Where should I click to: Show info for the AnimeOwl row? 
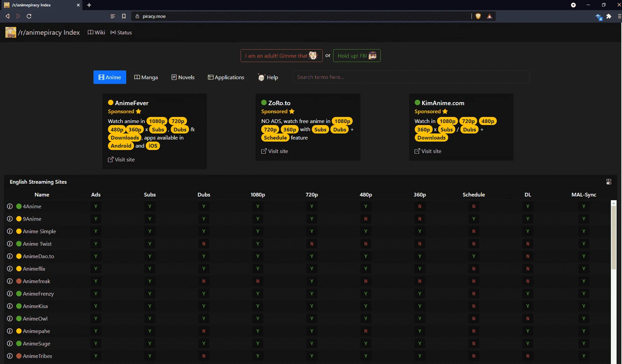click(x=10, y=318)
